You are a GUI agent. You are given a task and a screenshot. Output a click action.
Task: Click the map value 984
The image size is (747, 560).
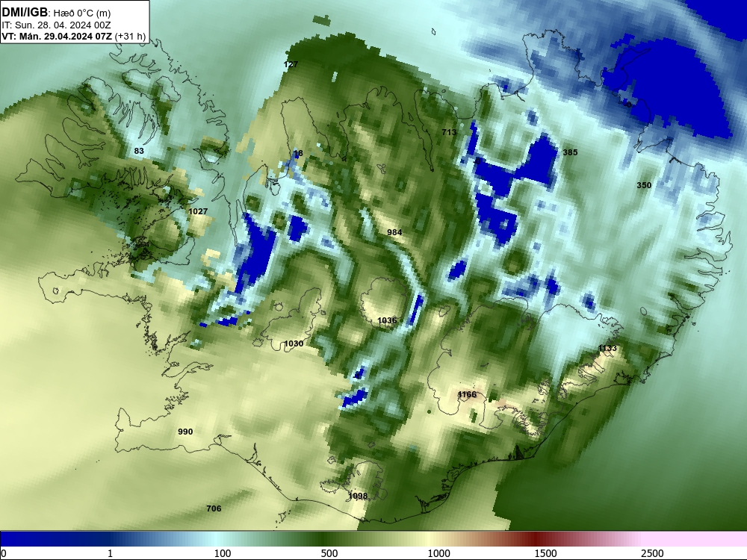394,232
